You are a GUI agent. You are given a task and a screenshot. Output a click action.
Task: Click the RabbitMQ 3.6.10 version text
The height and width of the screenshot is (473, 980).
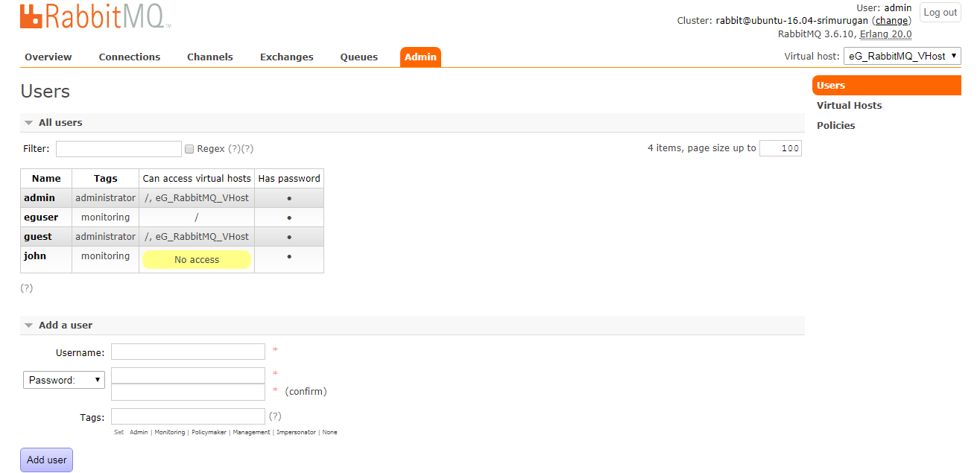[817, 34]
